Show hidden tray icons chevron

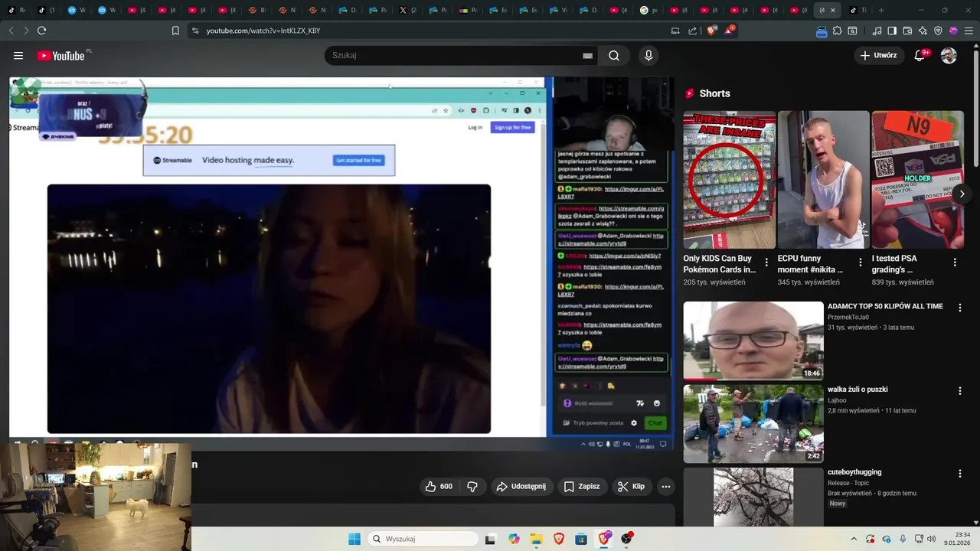click(x=854, y=539)
